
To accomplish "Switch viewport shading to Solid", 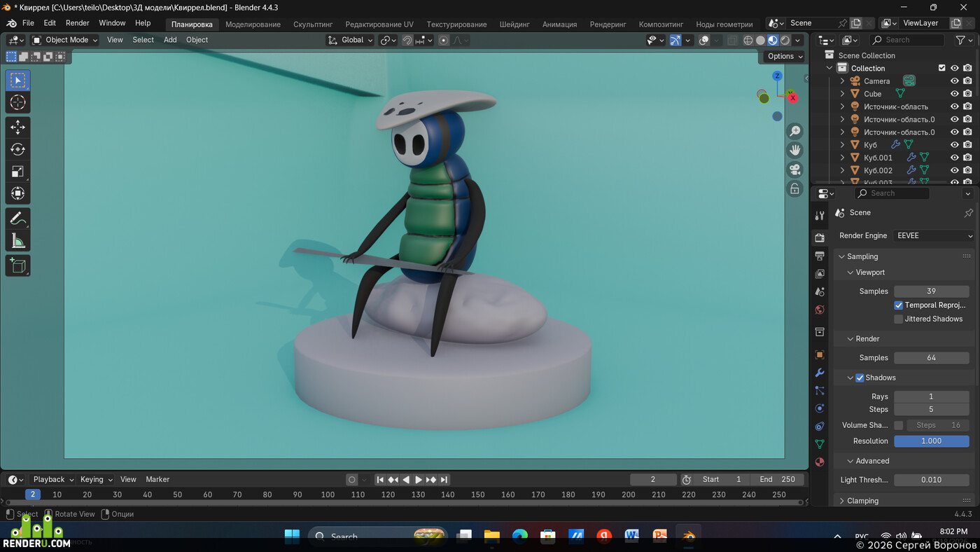I will [761, 40].
